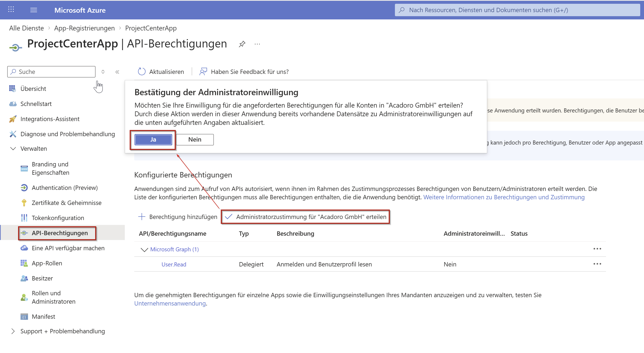644x353 pixels.
Task: Click Support + Problembehandlung group label
Action: 63,331
